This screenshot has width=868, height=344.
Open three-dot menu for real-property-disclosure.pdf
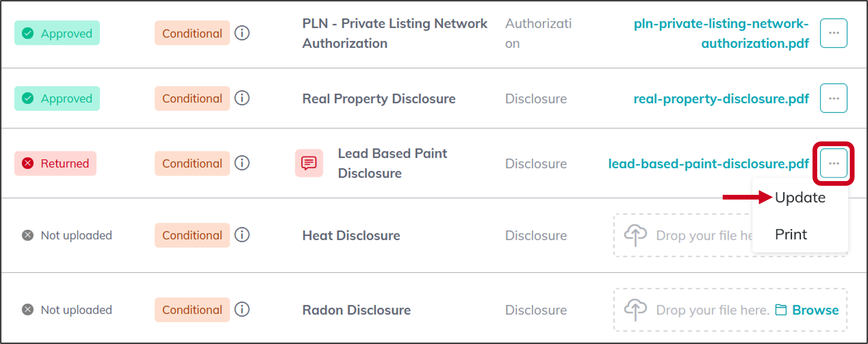(834, 98)
